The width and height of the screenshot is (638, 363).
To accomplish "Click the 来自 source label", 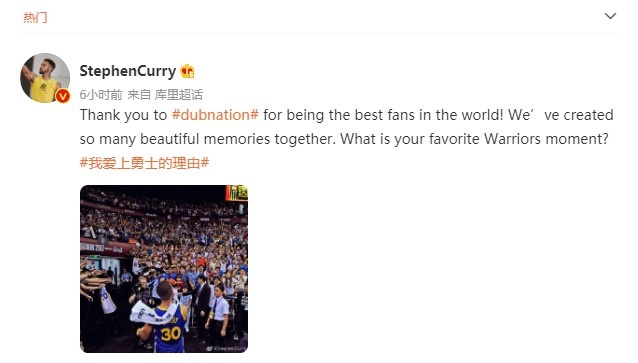I will tap(139, 95).
